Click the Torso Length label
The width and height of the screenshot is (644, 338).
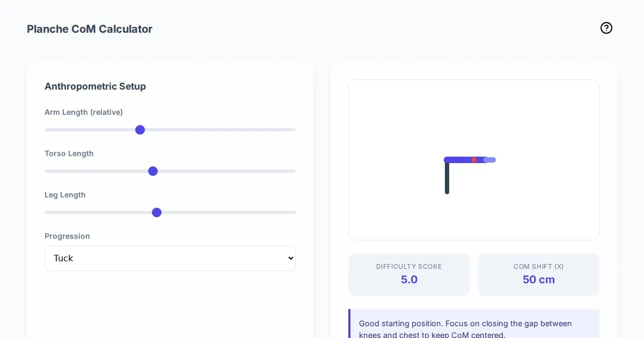(69, 153)
